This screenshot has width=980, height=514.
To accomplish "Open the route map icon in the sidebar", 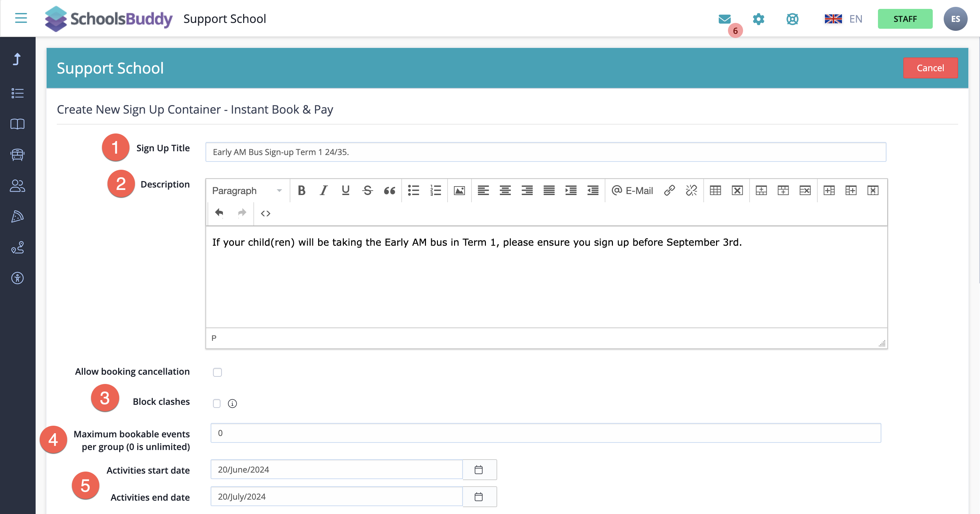I will coord(17,247).
